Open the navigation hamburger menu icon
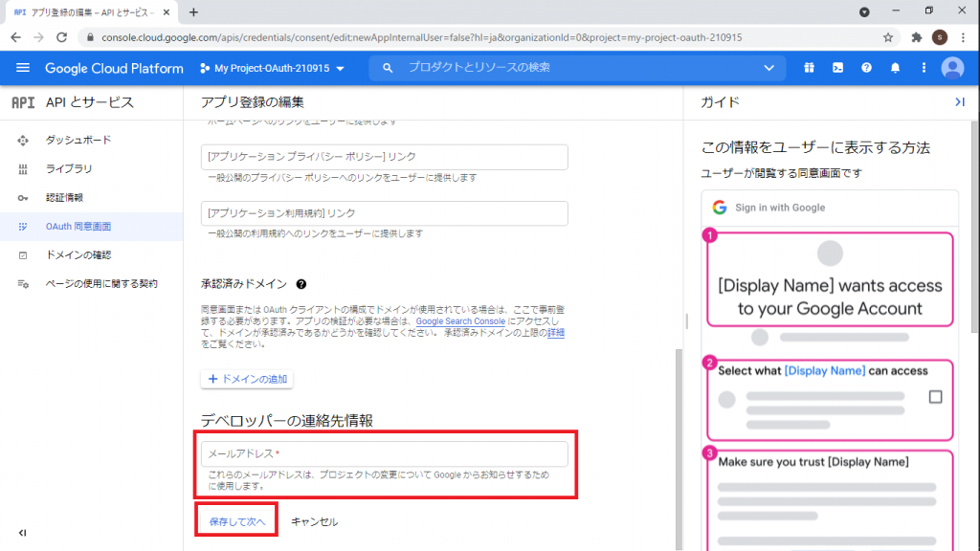Screen dimensions: 980x551 pyautogui.click(x=23, y=68)
